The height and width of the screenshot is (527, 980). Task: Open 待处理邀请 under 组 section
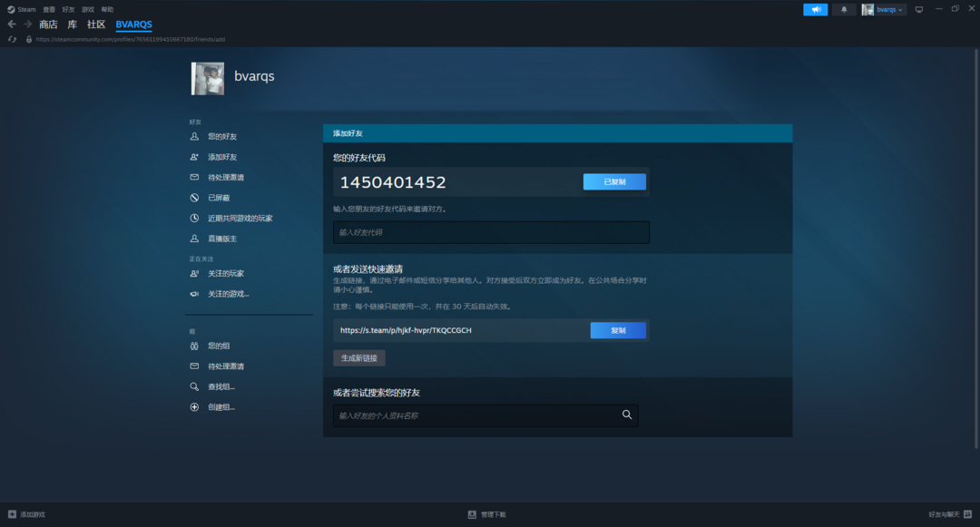[x=226, y=366]
